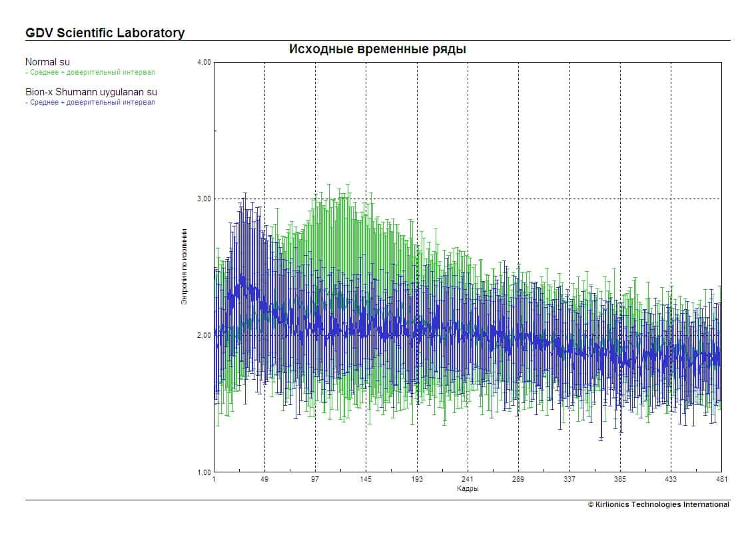Viewport: 756px width, 535px height.
Task: Select frame 49 on the x-axis
Action: coord(264,480)
